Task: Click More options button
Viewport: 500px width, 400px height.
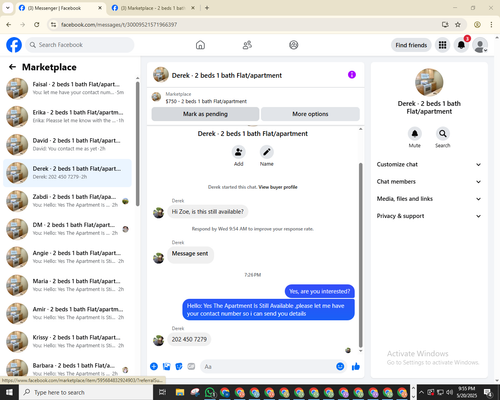Action: click(310, 114)
